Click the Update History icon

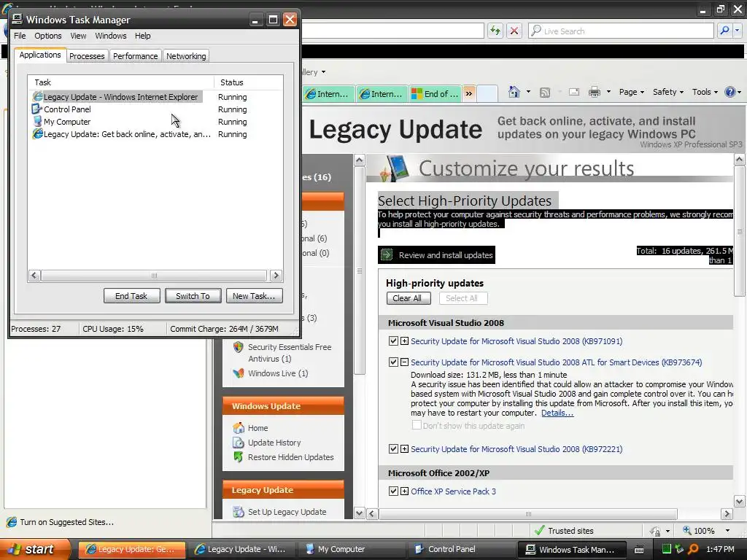click(239, 443)
